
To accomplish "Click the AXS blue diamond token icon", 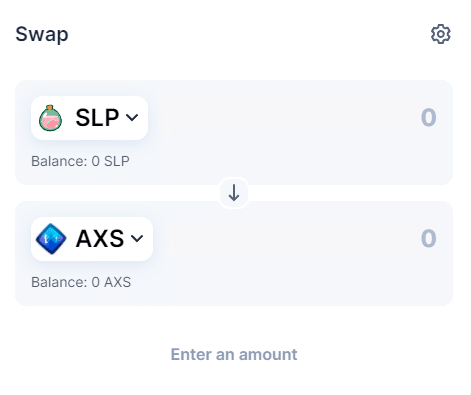I will (x=51, y=239).
